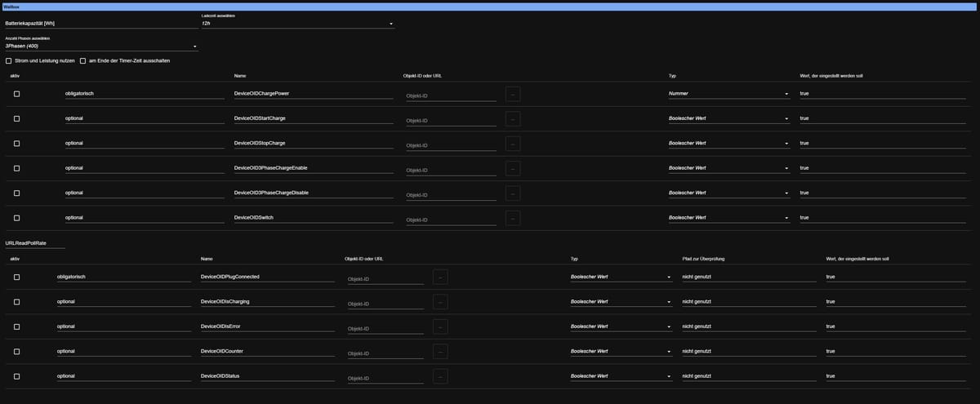Screen dimensions: 980x404
Task: Activate the DeviceOIDChargePower row checkbox
Action: [16, 94]
